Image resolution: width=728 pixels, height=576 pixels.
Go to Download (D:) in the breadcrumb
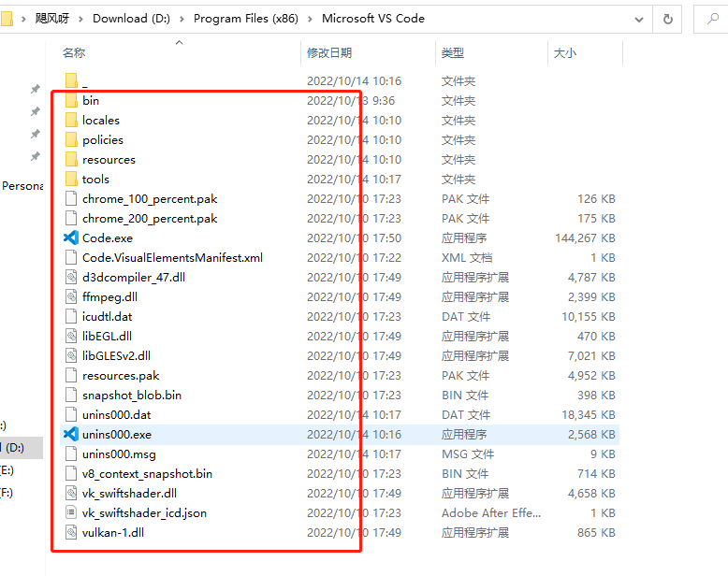[x=131, y=19]
